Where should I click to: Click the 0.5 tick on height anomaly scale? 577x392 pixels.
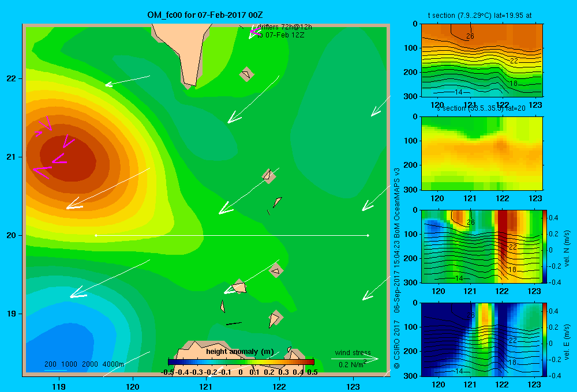[312, 372]
